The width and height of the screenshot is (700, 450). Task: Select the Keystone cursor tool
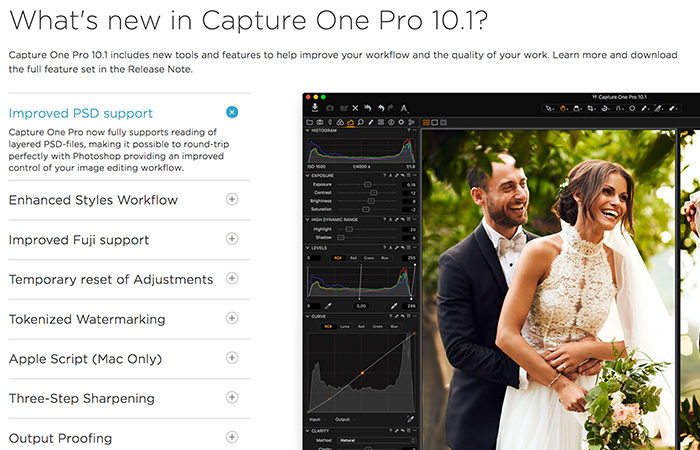619,108
